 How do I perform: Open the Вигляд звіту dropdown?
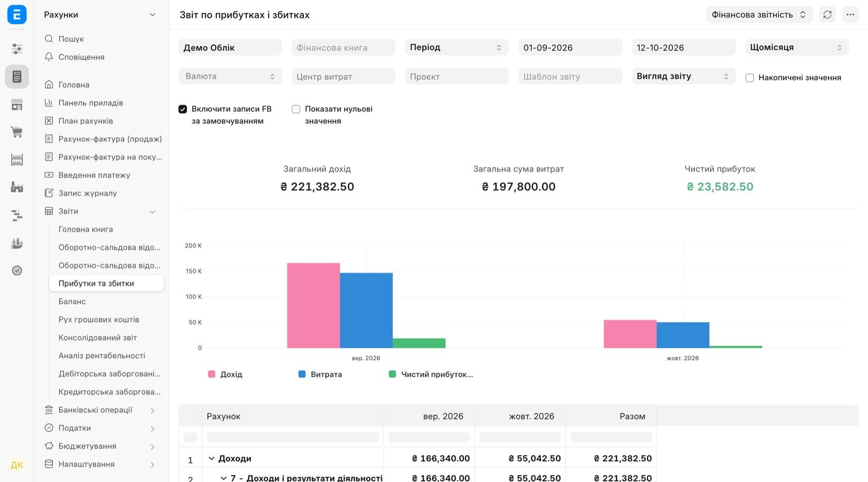coord(683,76)
